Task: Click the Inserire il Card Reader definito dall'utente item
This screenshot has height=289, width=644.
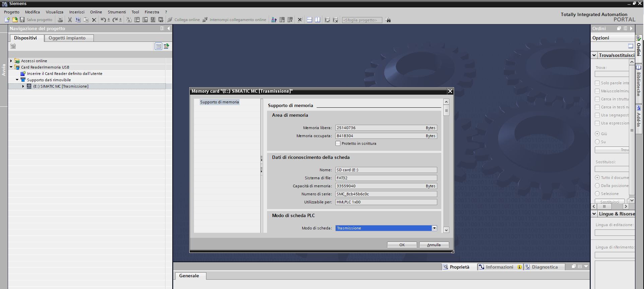Action: (x=65, y=74)
